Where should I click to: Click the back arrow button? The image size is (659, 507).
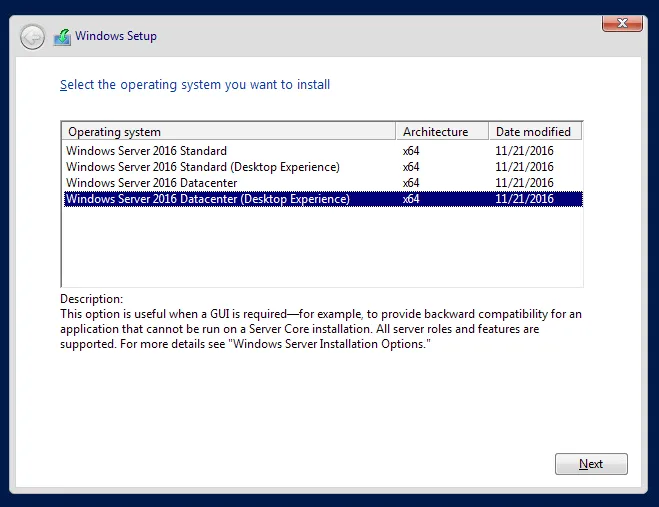coord(32,37)
